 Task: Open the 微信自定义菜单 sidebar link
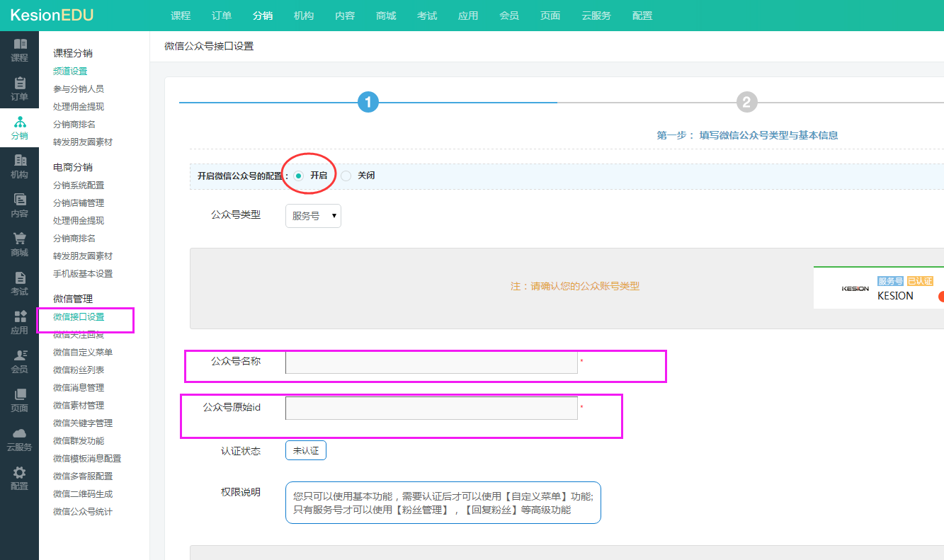pyautogui.click(x=83, y=352)
